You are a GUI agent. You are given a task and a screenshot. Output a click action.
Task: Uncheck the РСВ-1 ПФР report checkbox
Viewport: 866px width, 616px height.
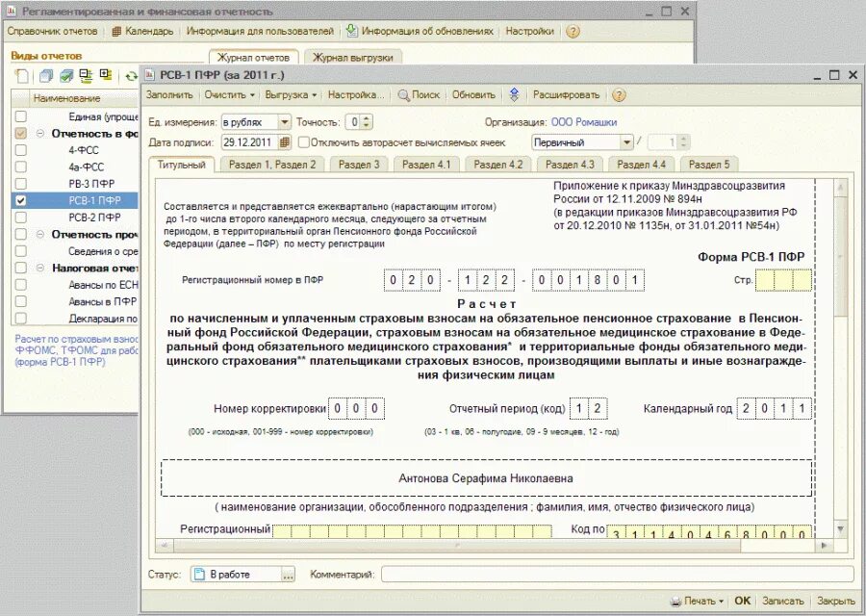tap(20, 200)
